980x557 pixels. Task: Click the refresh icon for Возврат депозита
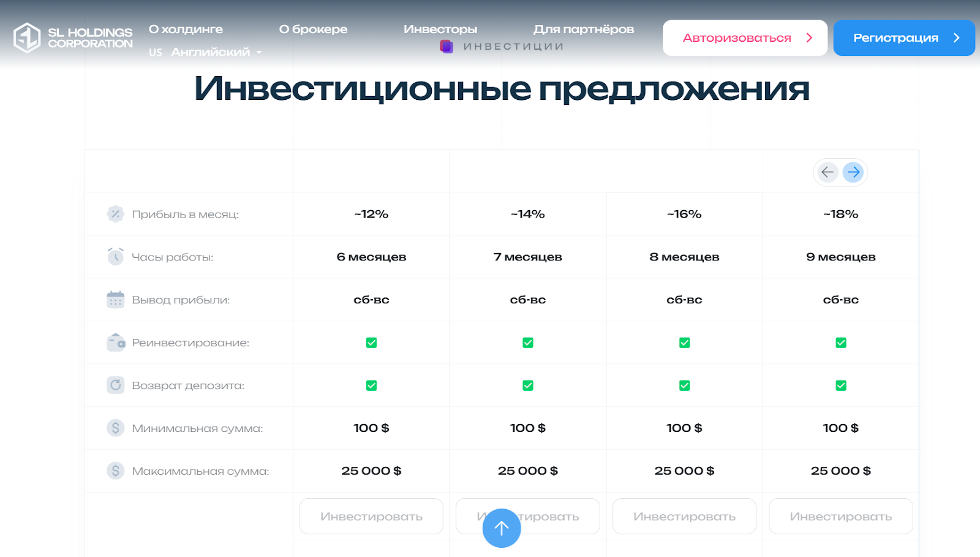[x=115, y=385]
